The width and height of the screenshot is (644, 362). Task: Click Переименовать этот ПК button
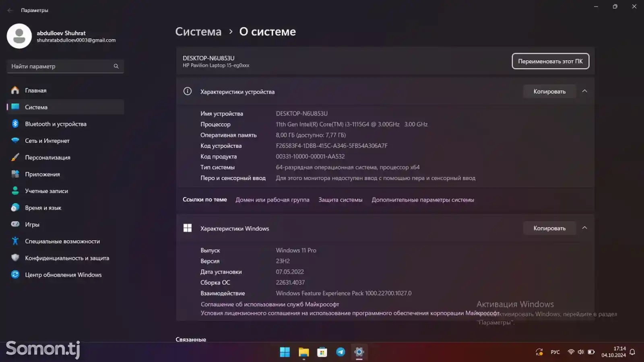pyautogui.click(x=550, y=61)
